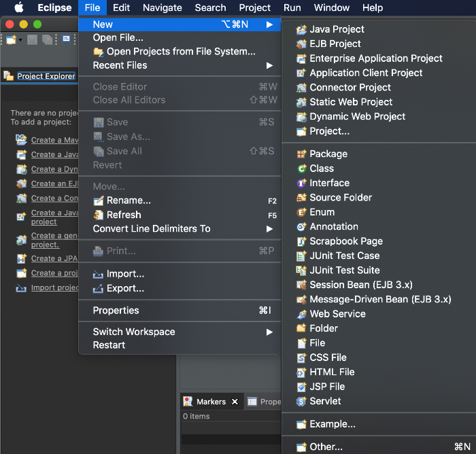Click the Create a Maven project link
This screenshot has width=476, height=454.
[54, 140]
